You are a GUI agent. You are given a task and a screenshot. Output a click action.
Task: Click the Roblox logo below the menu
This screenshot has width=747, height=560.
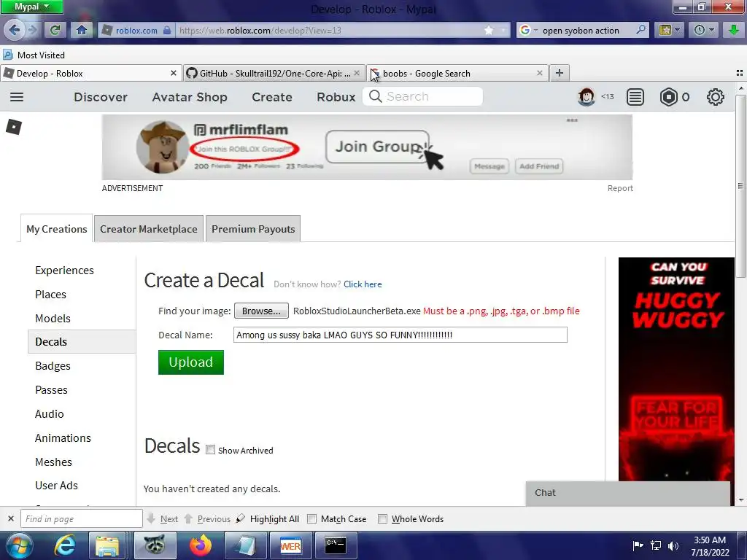click(14, 127)
